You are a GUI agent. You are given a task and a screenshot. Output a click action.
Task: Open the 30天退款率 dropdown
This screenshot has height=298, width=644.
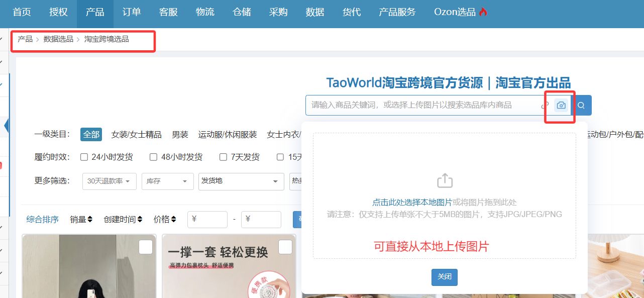110,181
